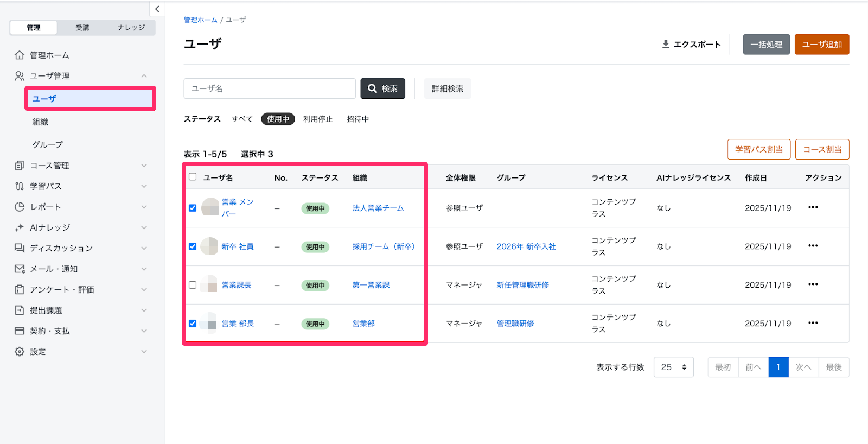Check the 営業課長 row checkbox
Image resolution: width=868 pixels, height=444 pixels.
click(x=193, y=285)
